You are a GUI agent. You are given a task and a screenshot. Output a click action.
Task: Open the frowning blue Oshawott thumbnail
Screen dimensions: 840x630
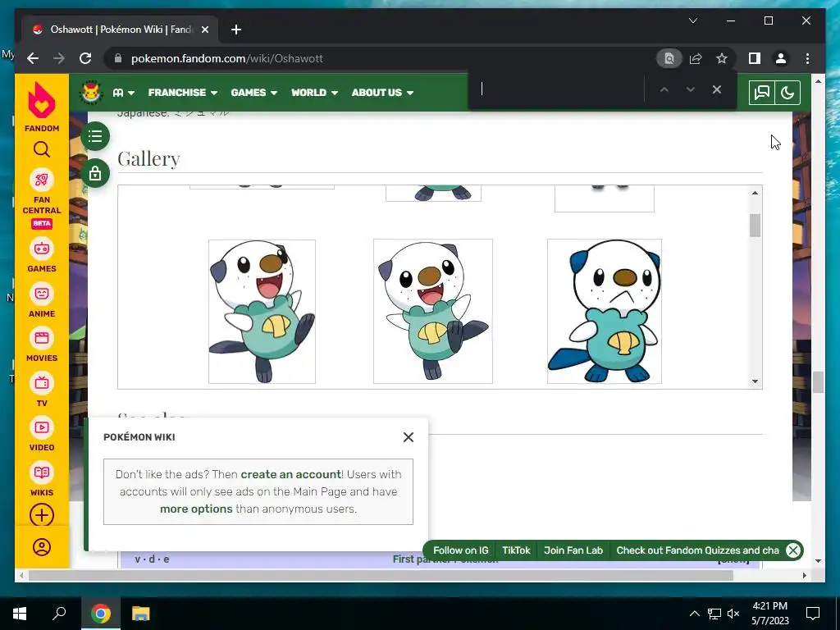click(x=605, y=311)
